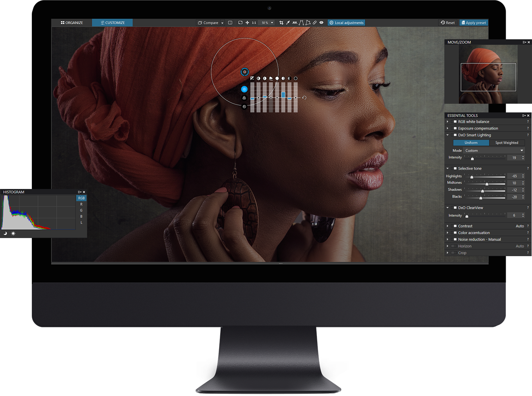This screenshot has width=532, height=396.
Task: Select the Control Lines tool
Action: [x=301, y=22]
